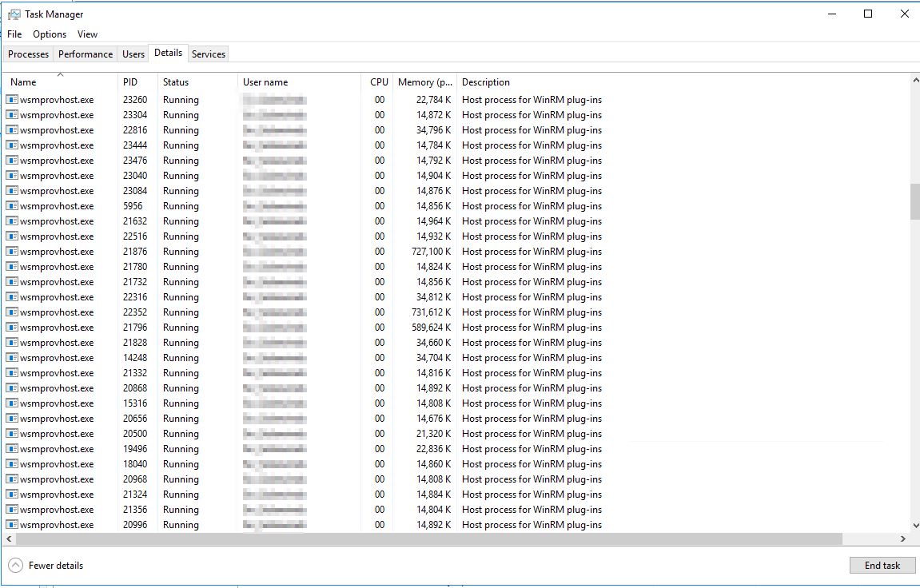Click process icon for PID 23476 row
This screenshot has width=920, height=588.
(12, 161)
